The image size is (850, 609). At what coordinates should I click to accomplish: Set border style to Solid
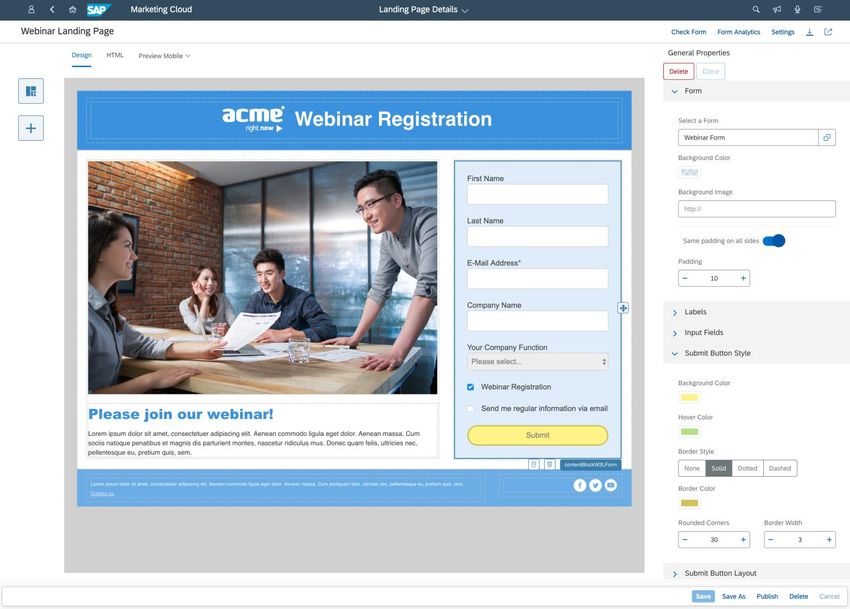(x=719, y=468)
